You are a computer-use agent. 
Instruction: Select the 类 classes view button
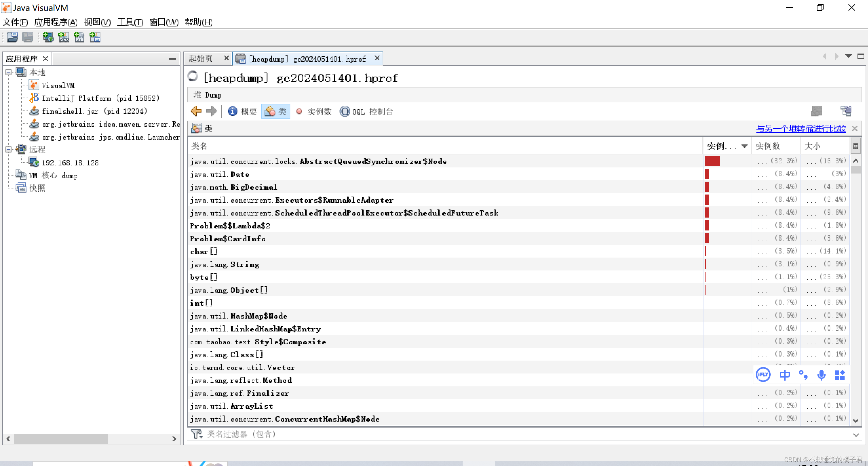[x=275, y=111]
